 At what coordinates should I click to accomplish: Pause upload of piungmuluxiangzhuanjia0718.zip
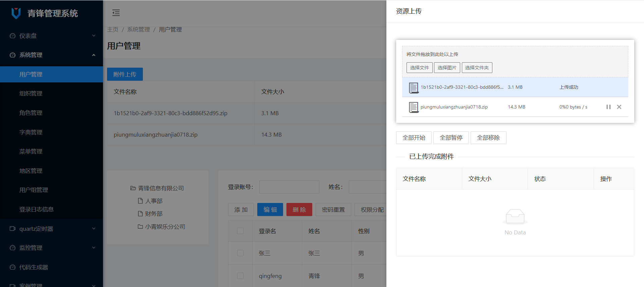point(608,107)
